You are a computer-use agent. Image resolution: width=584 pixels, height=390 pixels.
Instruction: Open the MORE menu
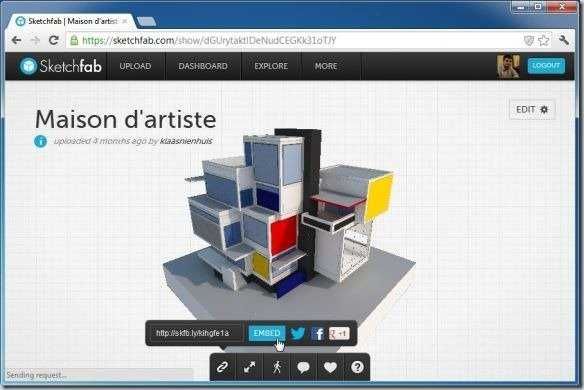tap(326, 66)
